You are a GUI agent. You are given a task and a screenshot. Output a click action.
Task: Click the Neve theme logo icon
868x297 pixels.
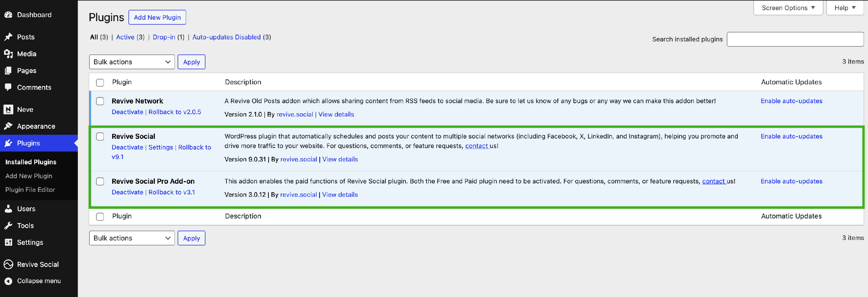[x=8, y=109]
